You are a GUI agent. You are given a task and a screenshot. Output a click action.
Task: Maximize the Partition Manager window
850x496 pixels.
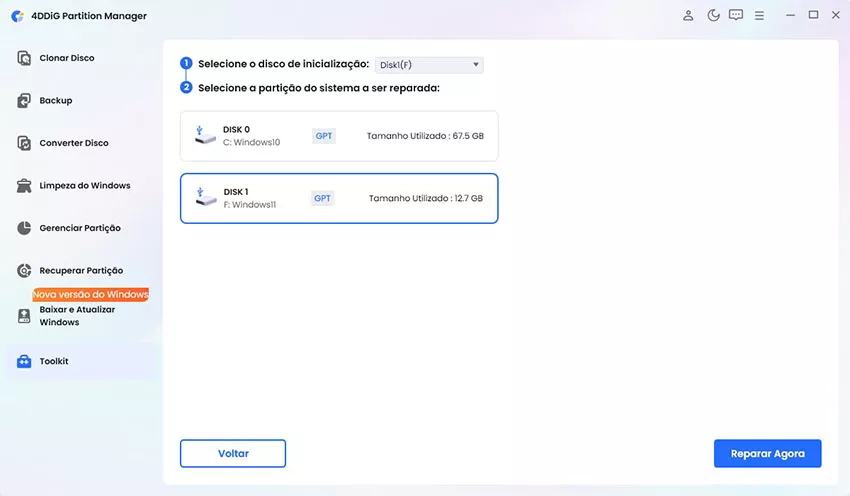pyautogui.click(x=813, y=15)
